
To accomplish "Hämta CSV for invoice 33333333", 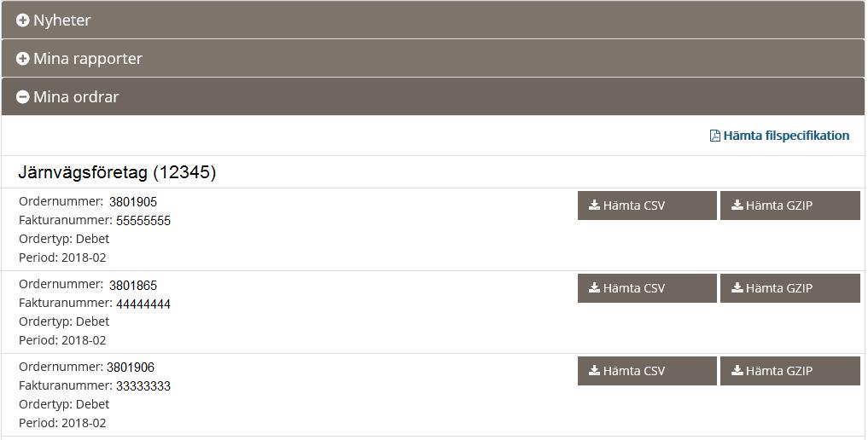I will (x=647, y=371).
